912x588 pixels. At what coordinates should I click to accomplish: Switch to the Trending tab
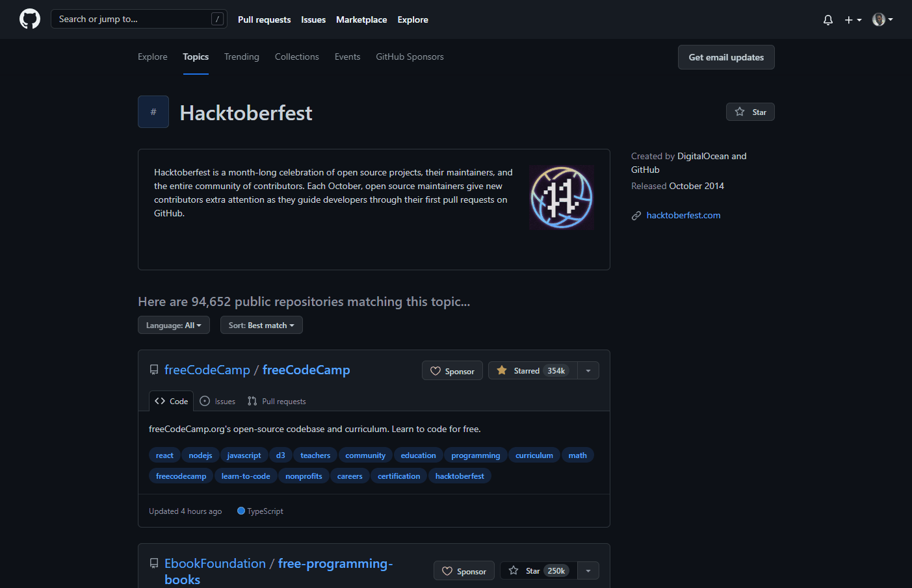pos(241,57)
